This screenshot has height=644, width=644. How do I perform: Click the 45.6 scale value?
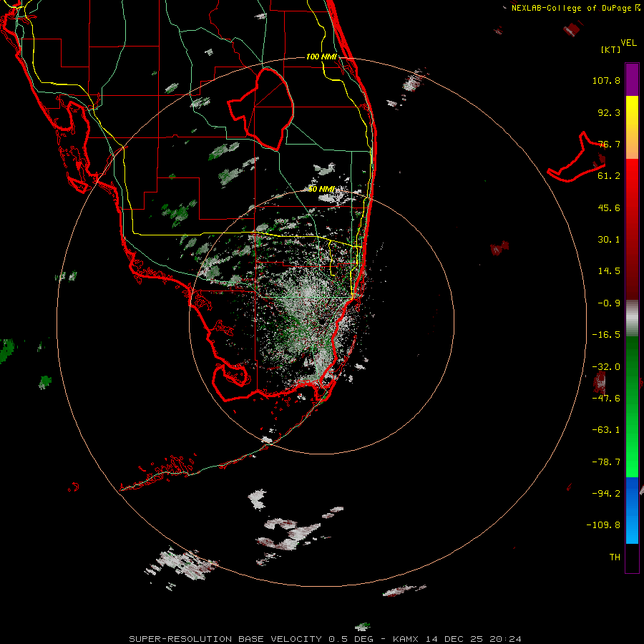click(609, 208)
